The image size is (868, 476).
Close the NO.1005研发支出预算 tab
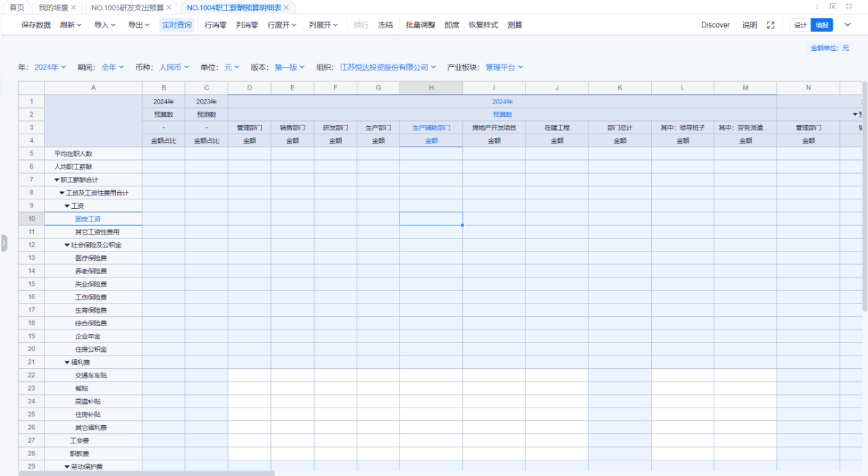point(169,8)
